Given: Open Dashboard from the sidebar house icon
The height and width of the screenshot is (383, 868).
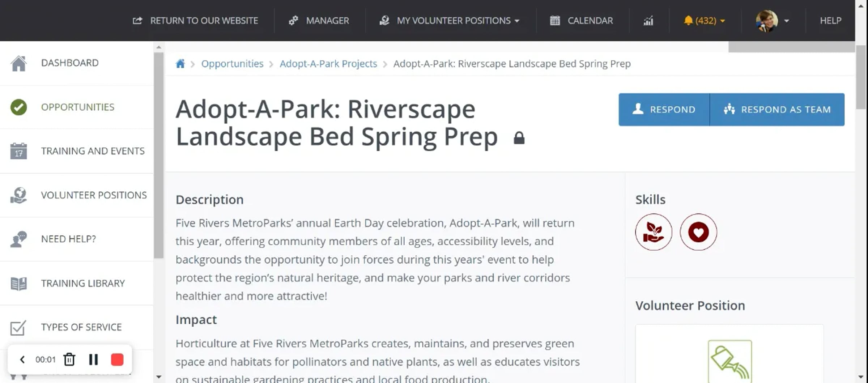Looking at the screenshot, I should [x=18, y=63].
